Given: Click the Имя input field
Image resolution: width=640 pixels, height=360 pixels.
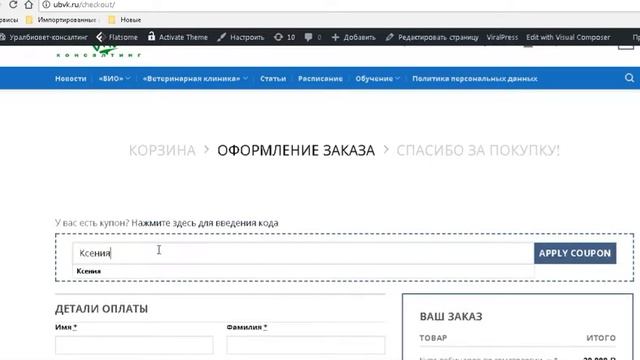Looking at the screenshot, I should click(x=134, y=345).
